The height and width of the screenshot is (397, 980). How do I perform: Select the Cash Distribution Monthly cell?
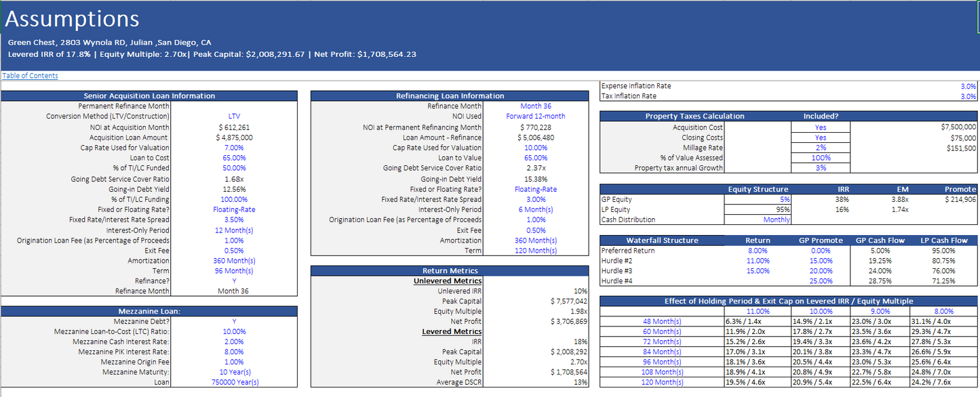click(x=777, y=220)
